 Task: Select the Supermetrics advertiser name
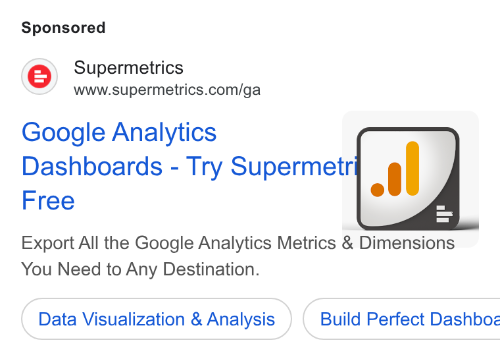click(128, 68)
